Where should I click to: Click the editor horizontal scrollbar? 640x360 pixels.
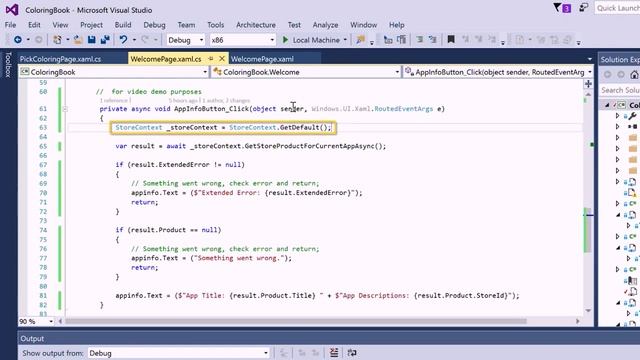point(296,321)
